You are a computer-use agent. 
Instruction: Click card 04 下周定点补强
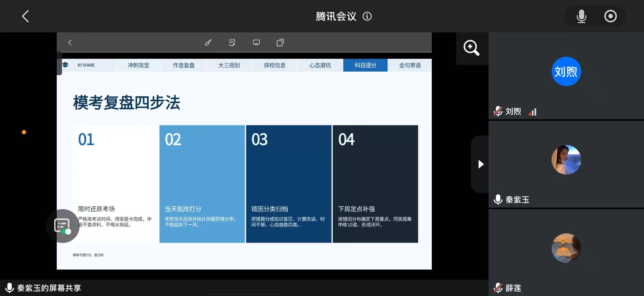pos(375,184)
